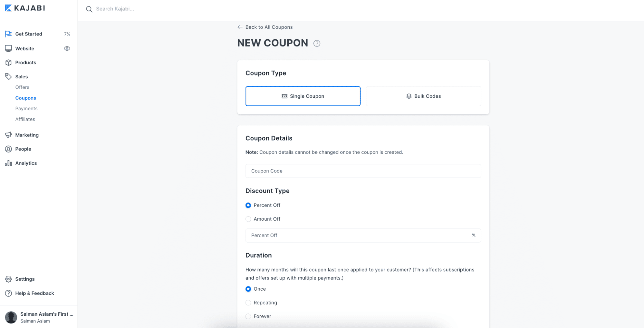The height and width of the screenshot is (328, 644).
Task: Click the Salman Aslam's First account name
Action: coord(47,314)
